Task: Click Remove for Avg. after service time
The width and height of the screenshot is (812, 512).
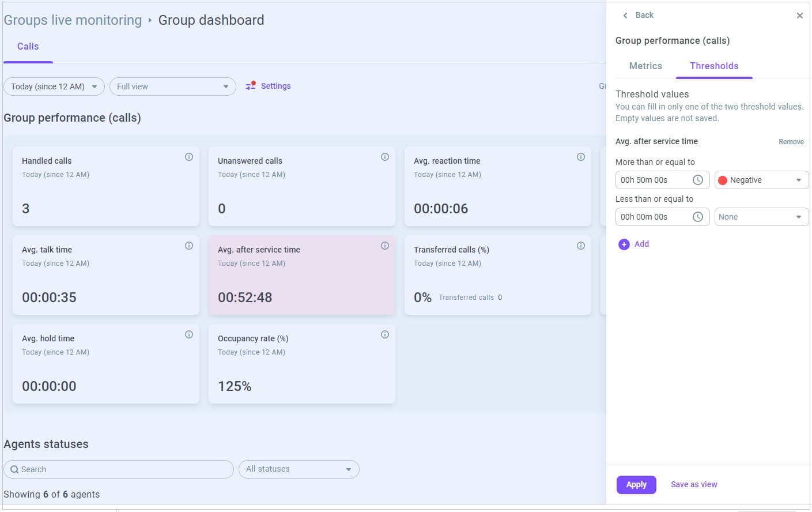Action: tap(791, 142)
